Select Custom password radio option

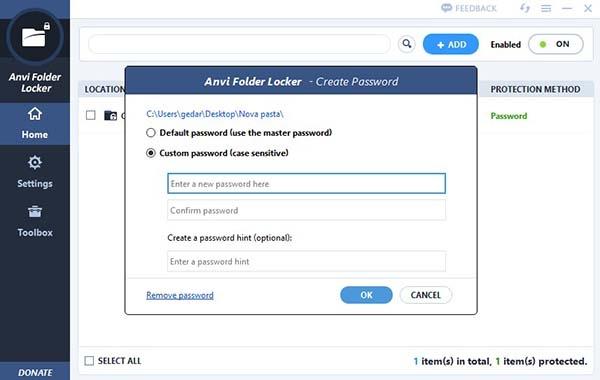pos(151,153)
